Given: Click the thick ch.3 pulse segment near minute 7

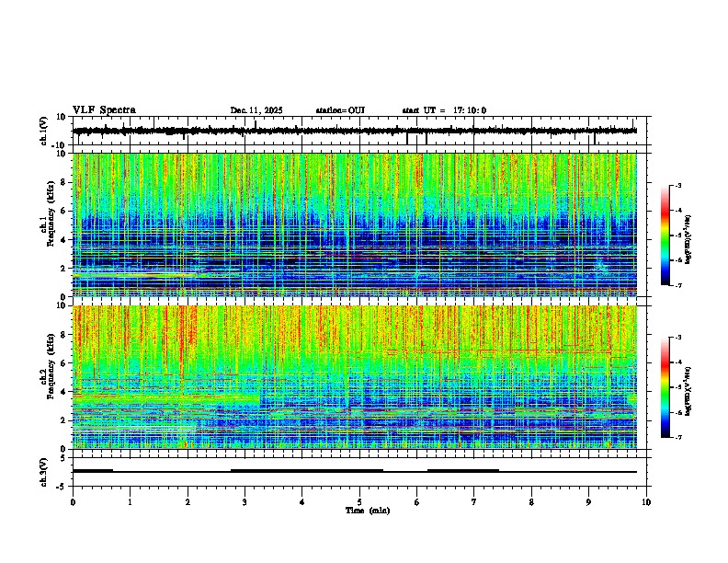Looking at the screenshot, I should [x=463, y=471].
